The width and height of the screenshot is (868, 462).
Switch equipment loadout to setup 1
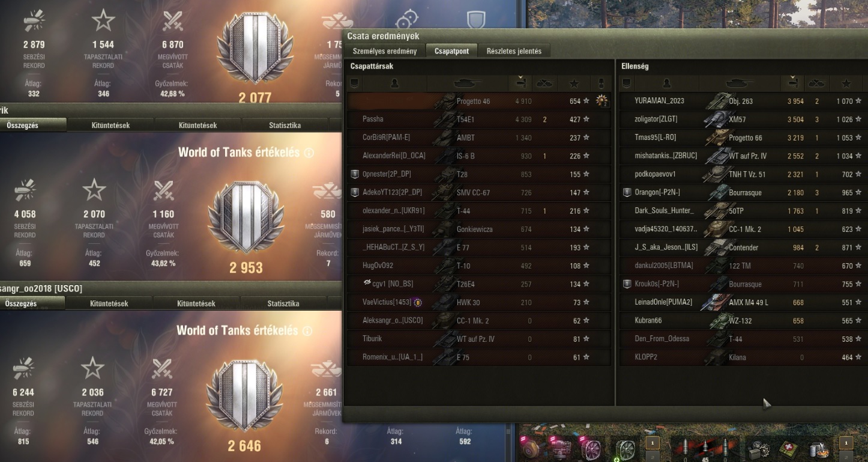[x=653, y=443]
